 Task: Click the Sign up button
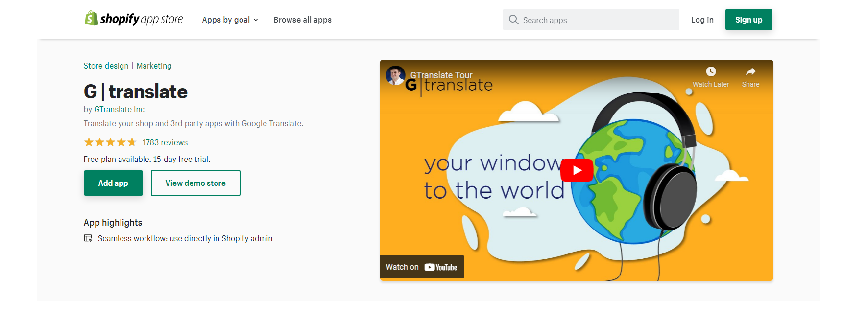[748, 20]
